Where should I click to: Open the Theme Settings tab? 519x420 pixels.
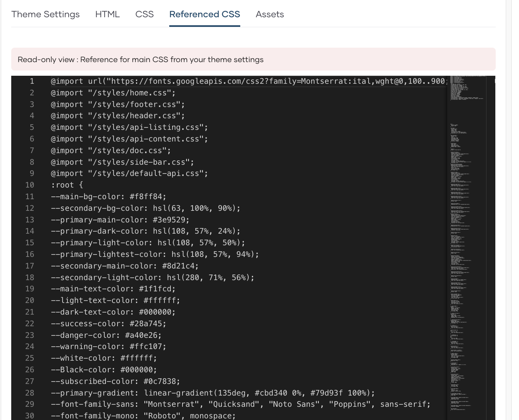pyautogui.click(x=45, y=14)
